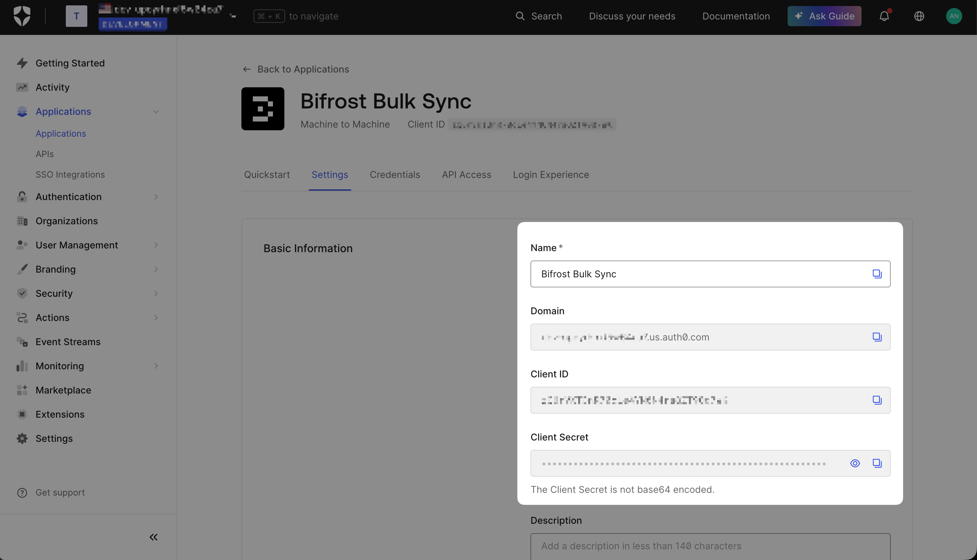Click the Auth0 shield logo
The height and width of the screenshot is (560, 977).
(22, 16)
